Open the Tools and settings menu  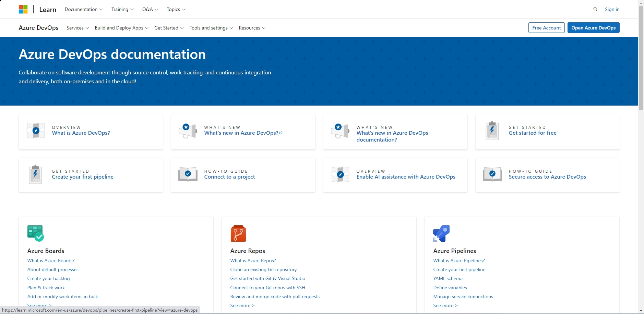pyautogui.click(x=210, y=28)
